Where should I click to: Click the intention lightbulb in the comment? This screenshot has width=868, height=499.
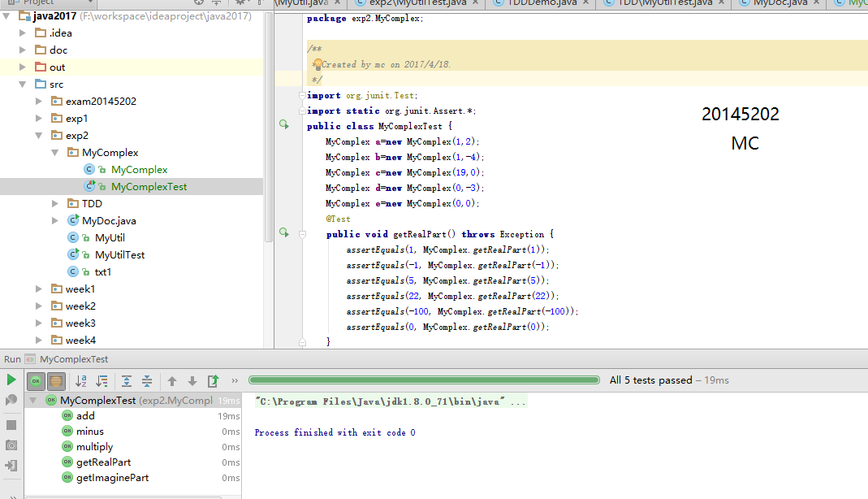pos(317,64)
